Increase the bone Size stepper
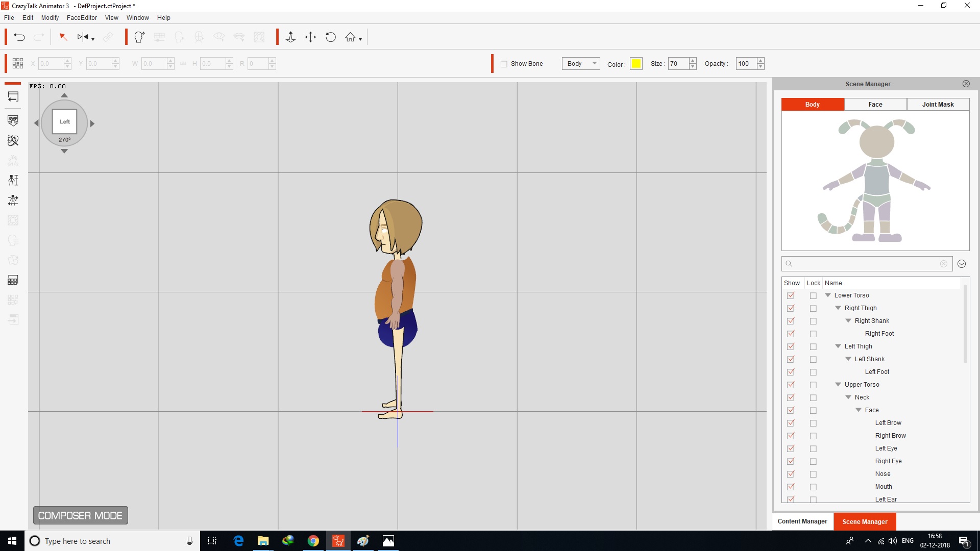 coord(693,61)
